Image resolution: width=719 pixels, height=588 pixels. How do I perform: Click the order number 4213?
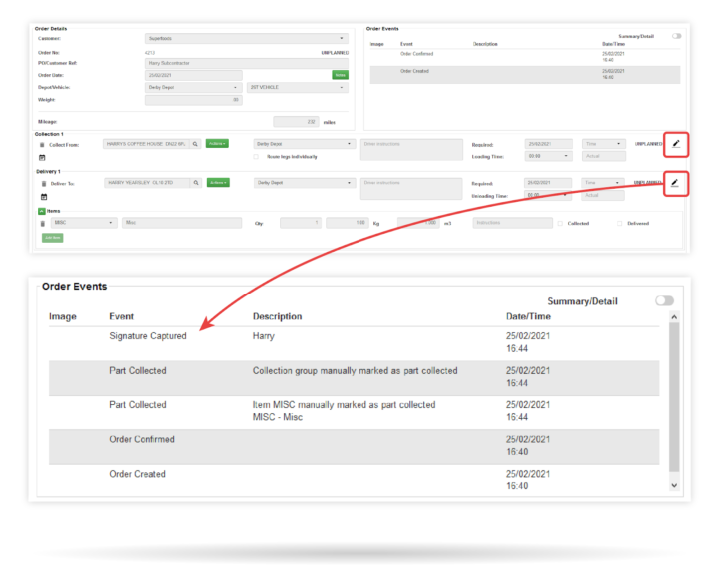(x=150, y=53)
